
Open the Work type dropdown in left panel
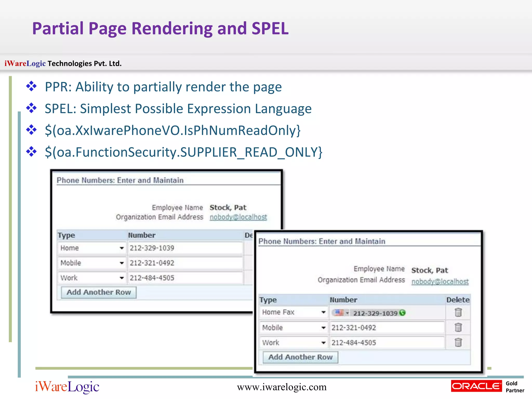point(92,278)
